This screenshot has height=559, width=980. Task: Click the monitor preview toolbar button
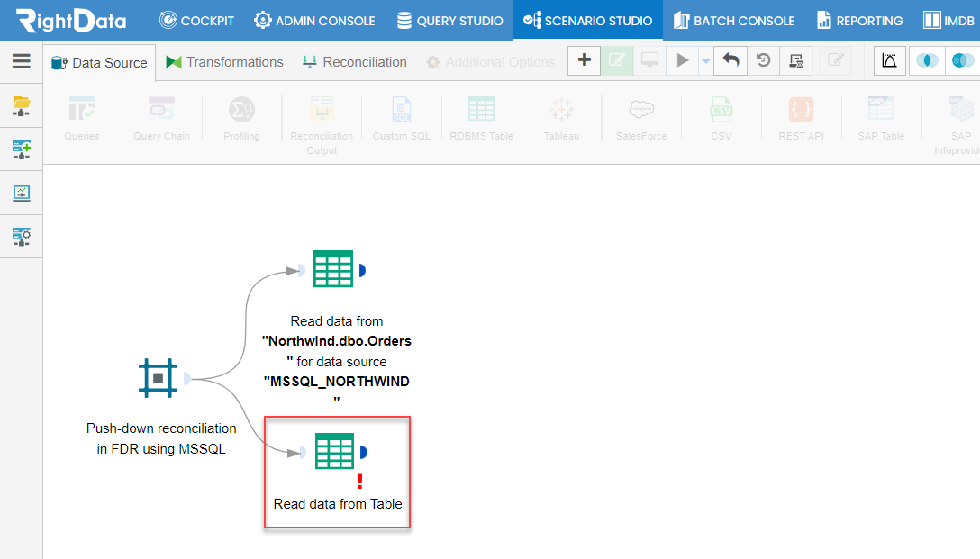click(x=650, y=60)
